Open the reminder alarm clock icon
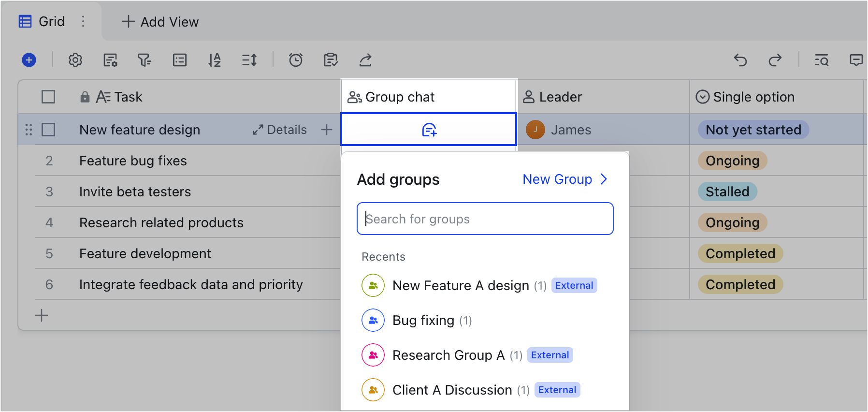The image size is (868, 412). 296,60
